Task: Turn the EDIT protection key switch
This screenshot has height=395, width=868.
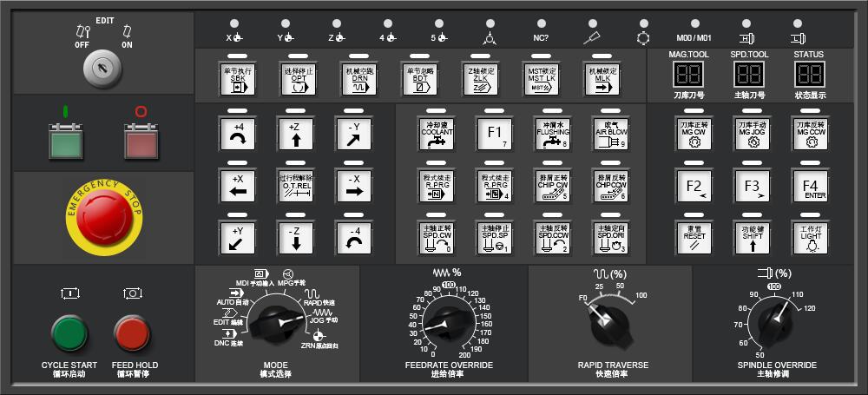Action: point(103,66)
